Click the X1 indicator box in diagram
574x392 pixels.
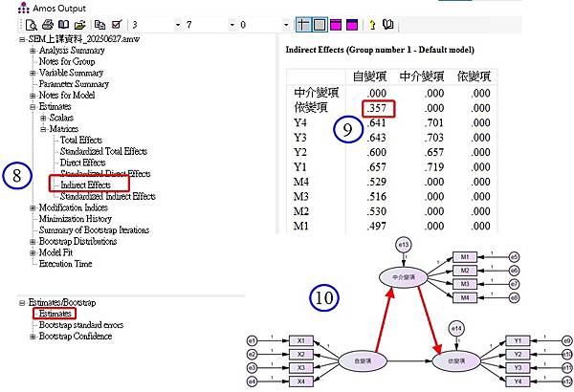301,340
